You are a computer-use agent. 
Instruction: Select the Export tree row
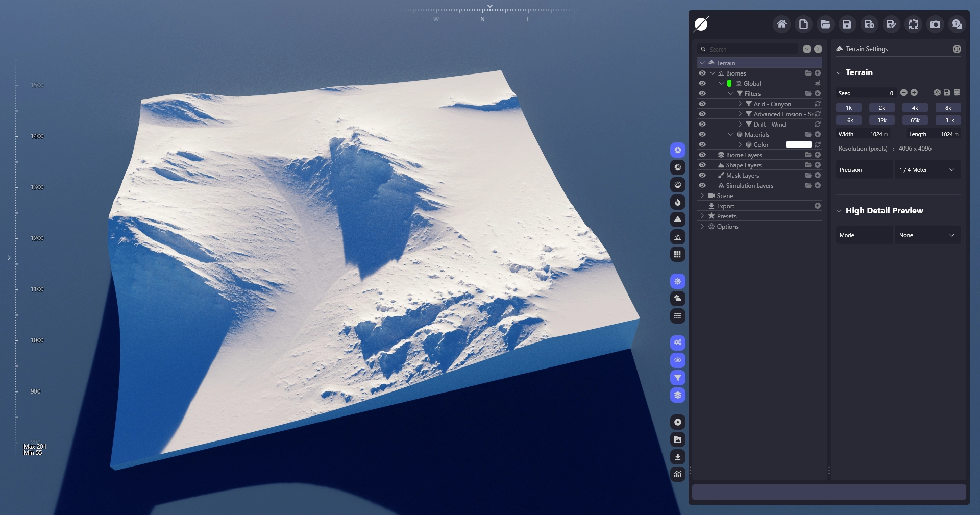[x=759, y=206]
